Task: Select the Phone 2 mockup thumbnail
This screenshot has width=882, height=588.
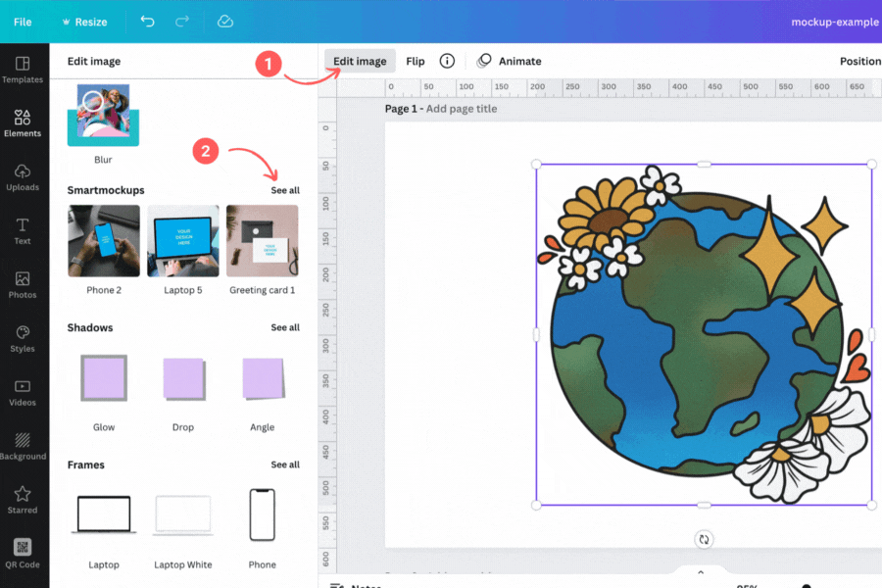Action: pyautogui.click(x=104, y=241)
